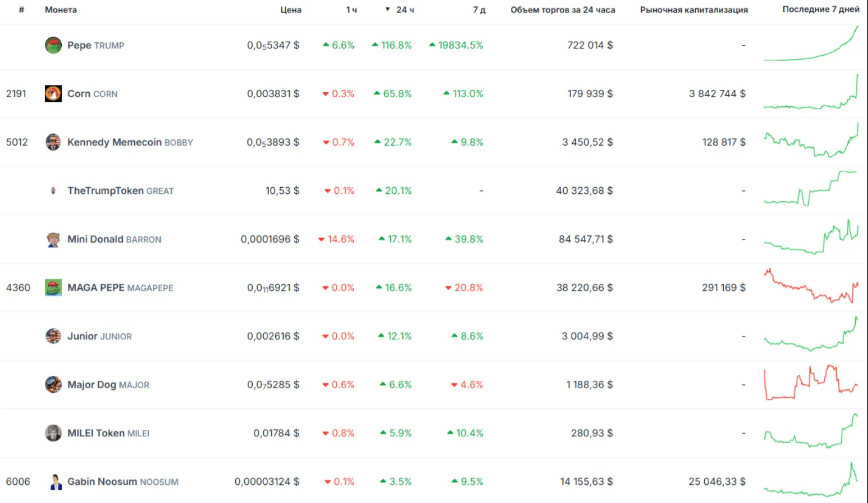Screen dimensions: 868x503
Task: Click the price 0,002616 $
Action: pos(273,336)
